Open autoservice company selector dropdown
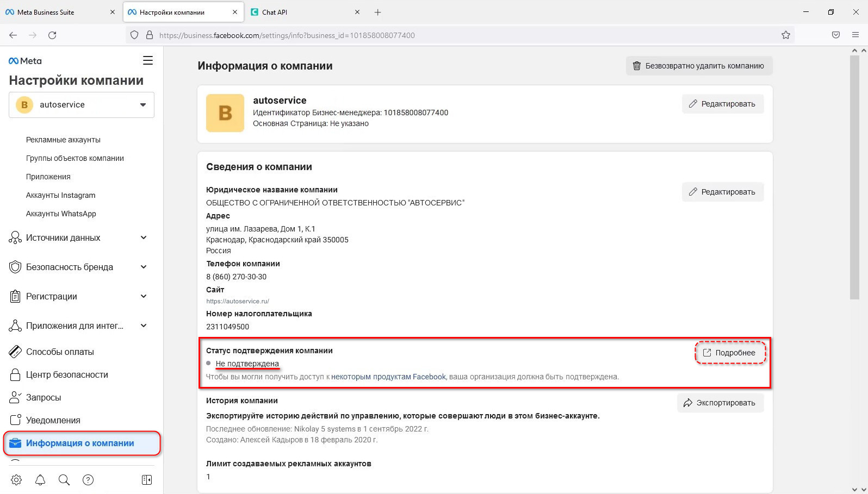Viewport: 868px width, 494px height. pyautogui.click(x=82, y=105)
